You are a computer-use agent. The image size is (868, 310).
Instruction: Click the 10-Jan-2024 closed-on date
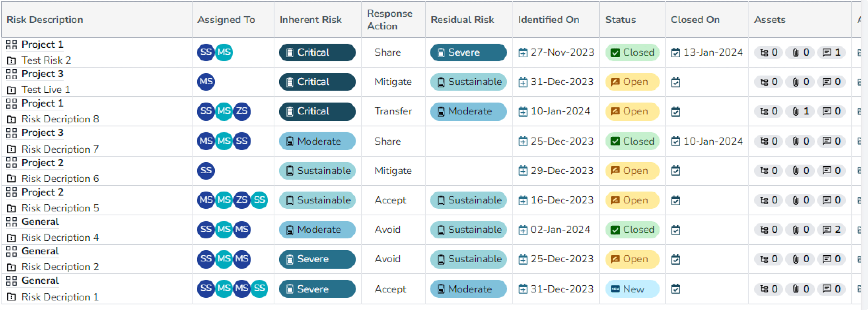(713, 141)
